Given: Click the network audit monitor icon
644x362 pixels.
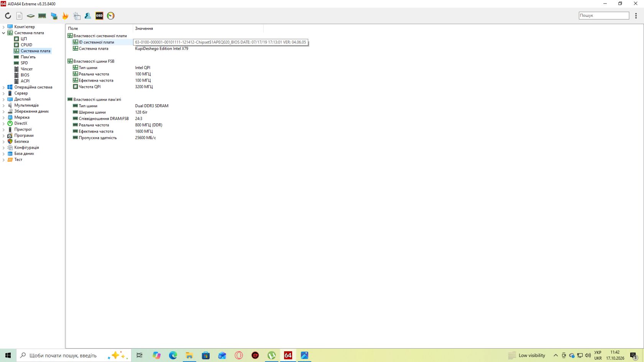Looking at the screenshot, I should click(54, 16).
